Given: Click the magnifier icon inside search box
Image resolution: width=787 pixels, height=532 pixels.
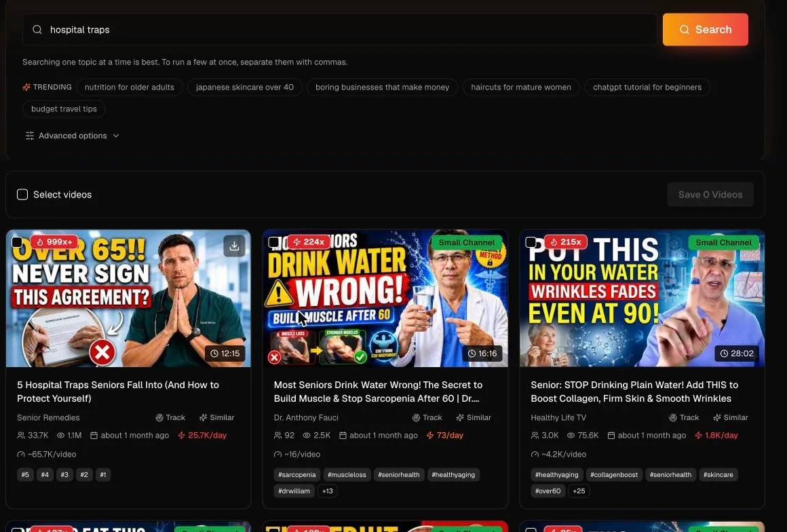Looking at the screenshot, I should coord(37,30).
